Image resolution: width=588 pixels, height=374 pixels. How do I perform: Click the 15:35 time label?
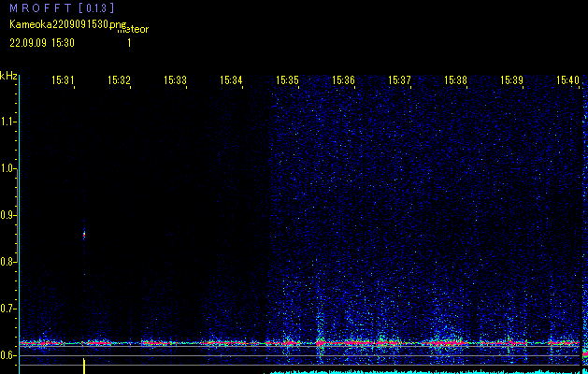287,79
